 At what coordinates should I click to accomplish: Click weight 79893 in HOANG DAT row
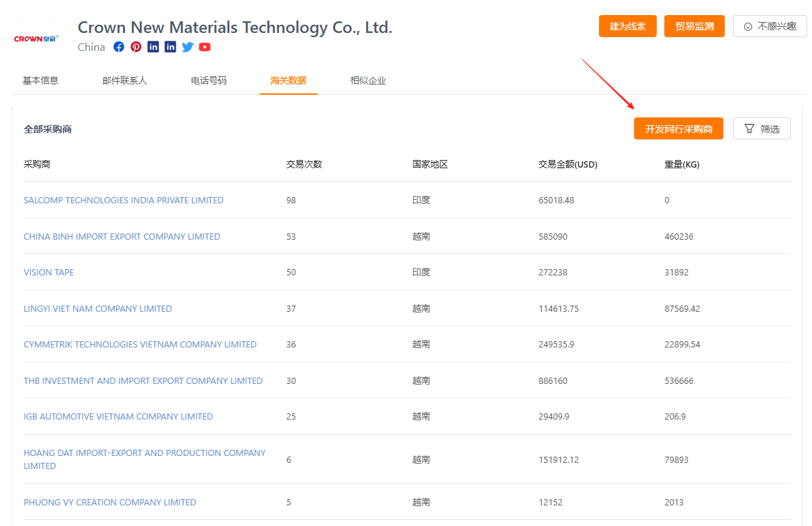tap(676, 459)
